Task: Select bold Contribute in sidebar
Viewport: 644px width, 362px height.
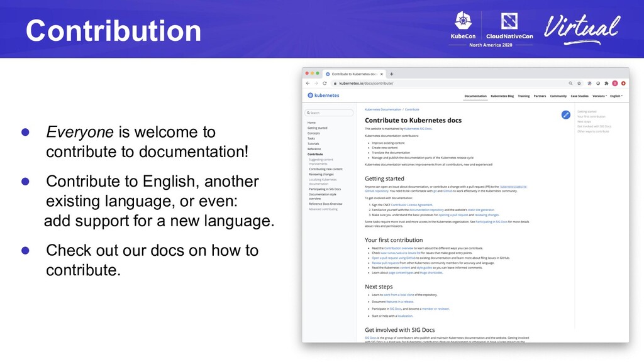Action: (315, 155)
